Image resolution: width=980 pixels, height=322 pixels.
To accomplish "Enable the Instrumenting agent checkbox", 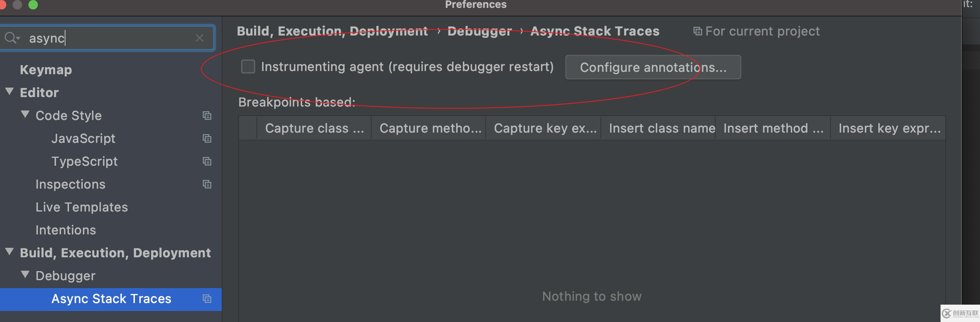I will coord(248,67).
